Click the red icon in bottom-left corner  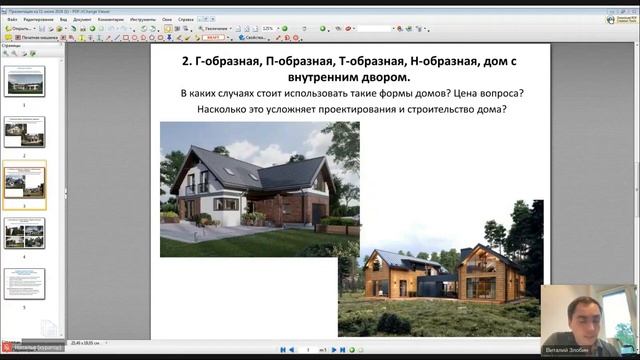7,348
